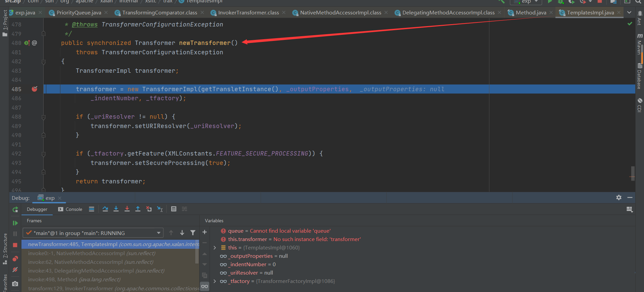Pause the running program
This screenshot has height=292, width=644.
point(15,234)
